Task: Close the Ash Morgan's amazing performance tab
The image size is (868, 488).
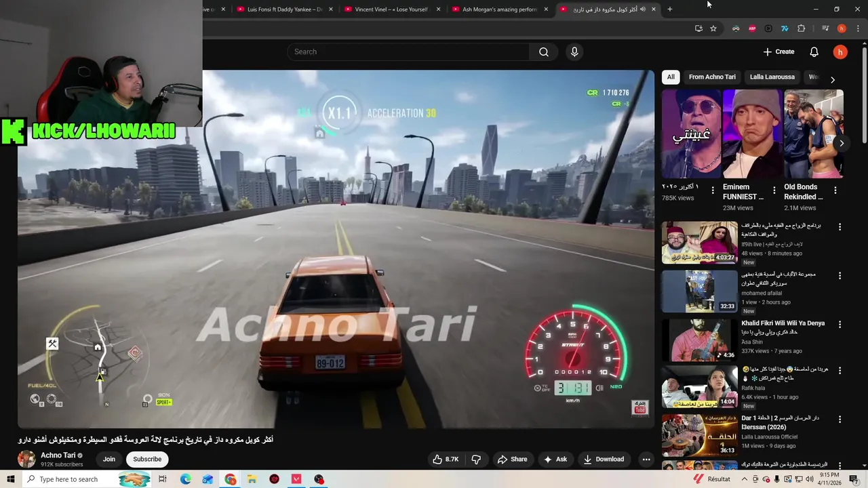Action: 546,9
